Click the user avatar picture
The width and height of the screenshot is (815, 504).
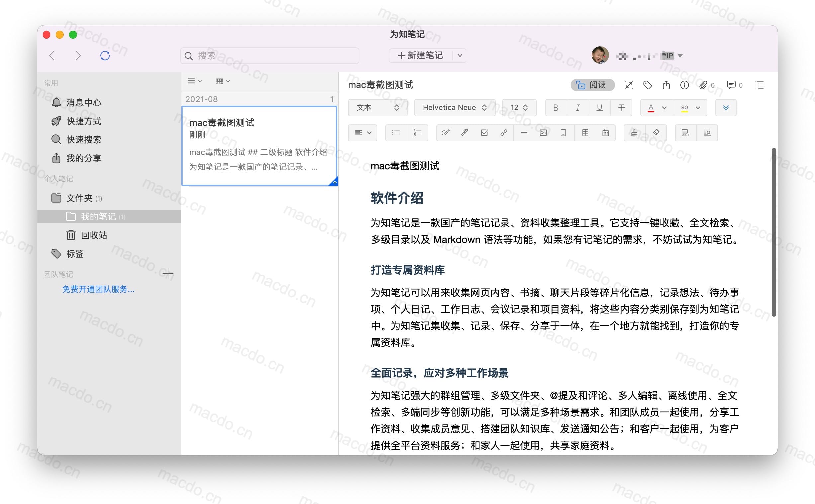[600, 55]
